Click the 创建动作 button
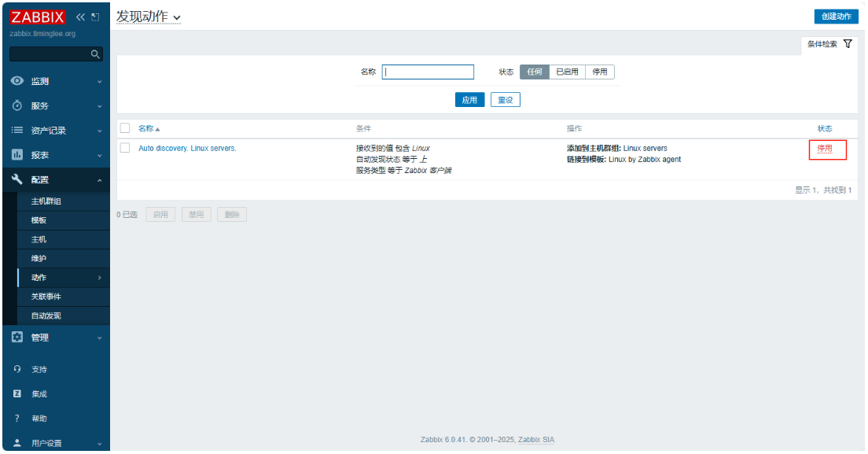Screen dimensions: 868x454 (836, 16)
